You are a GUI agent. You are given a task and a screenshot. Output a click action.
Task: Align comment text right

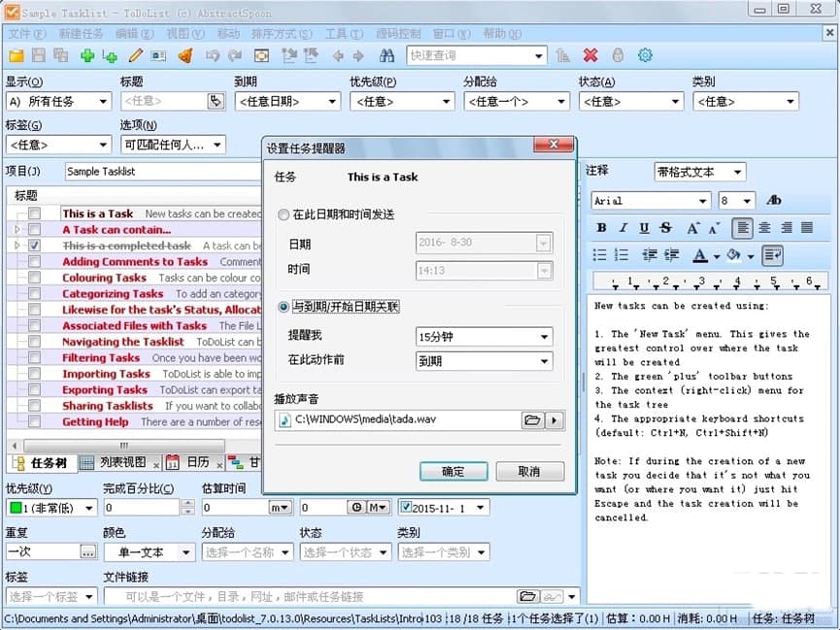[786, 228]
